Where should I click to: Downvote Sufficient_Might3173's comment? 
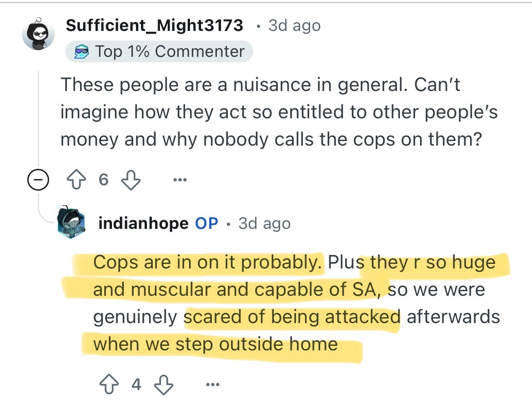point(131,181)
